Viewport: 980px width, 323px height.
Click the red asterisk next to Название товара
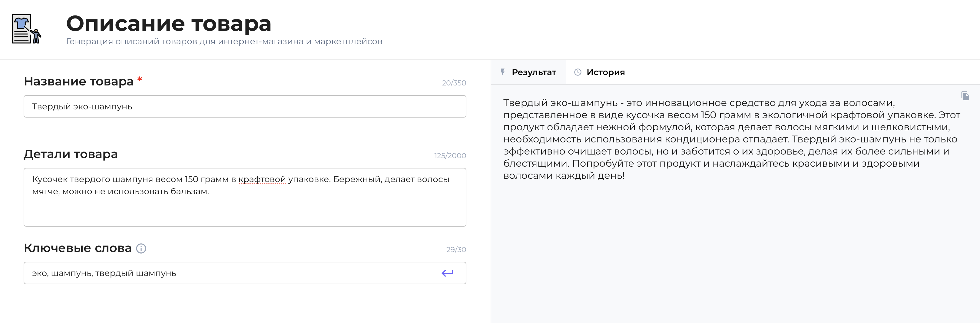pos(139,79)
